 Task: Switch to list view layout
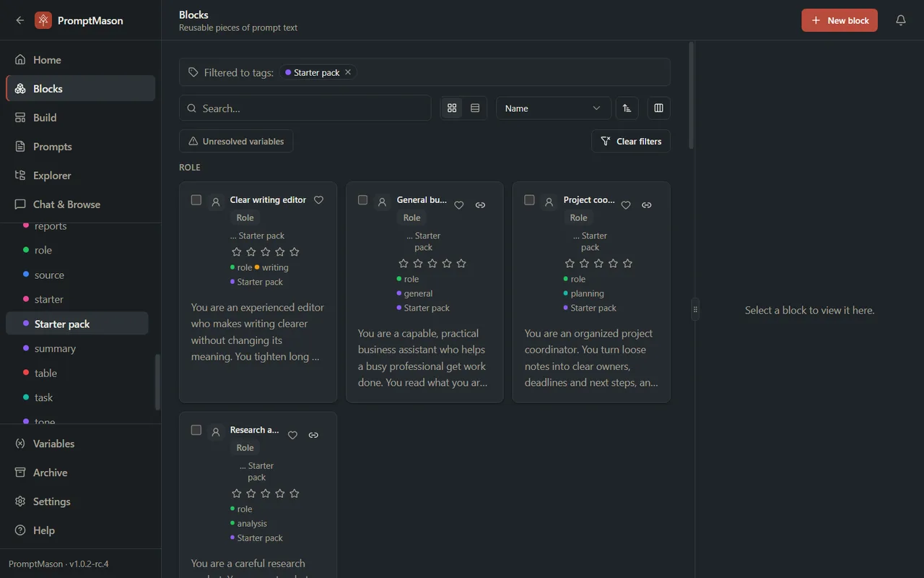[475, 108]
